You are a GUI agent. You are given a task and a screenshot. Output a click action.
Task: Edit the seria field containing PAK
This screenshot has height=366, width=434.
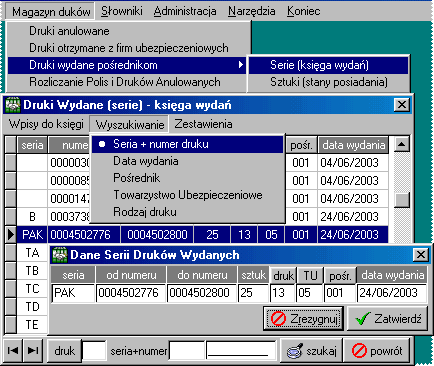pyautogui.click(x=73, y=293)
